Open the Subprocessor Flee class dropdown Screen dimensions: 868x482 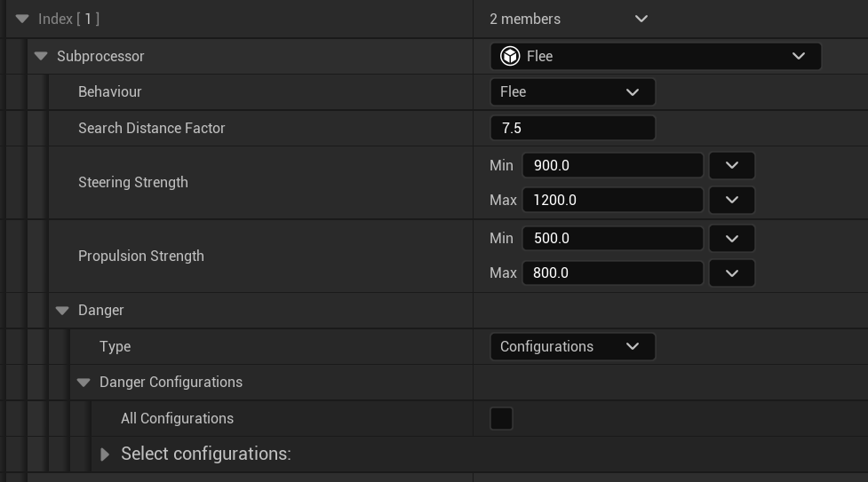point(798,56)
